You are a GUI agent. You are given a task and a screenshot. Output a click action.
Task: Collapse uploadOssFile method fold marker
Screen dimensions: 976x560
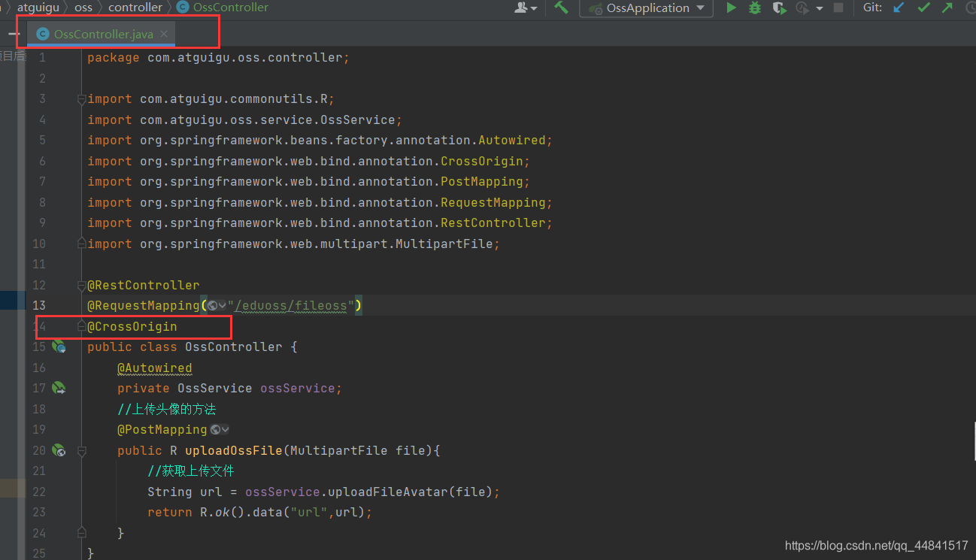[x=81, y=450]
